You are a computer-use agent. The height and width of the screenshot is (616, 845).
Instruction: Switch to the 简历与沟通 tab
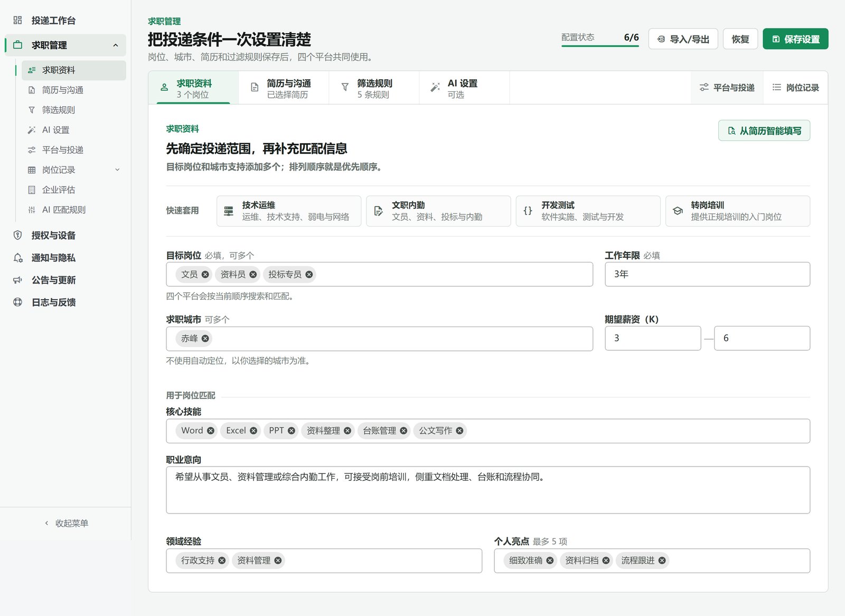(284, 88)
